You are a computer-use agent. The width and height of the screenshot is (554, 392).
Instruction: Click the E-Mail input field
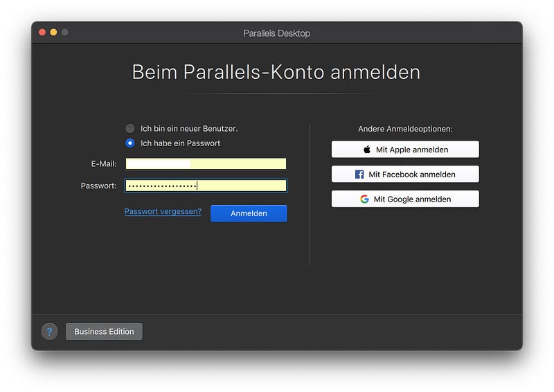(206, 163)
